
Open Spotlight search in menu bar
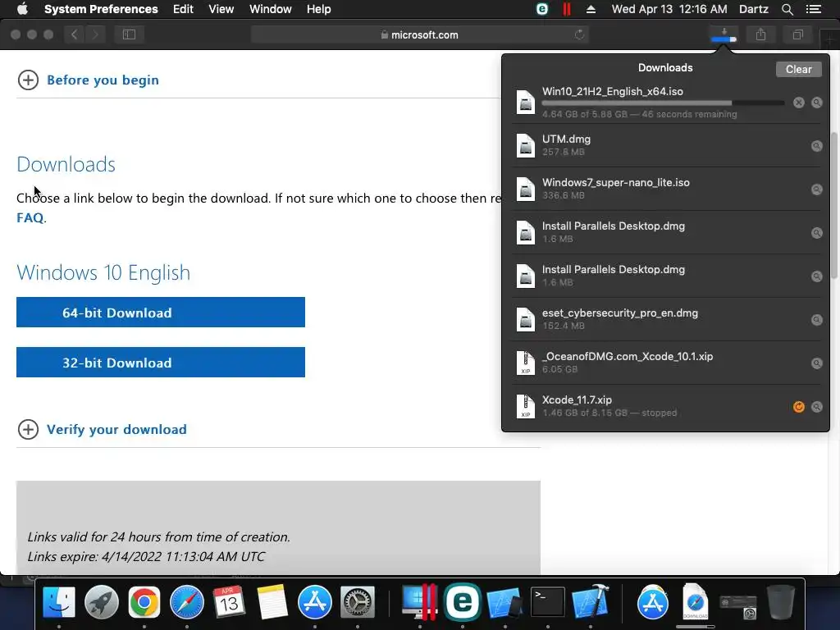[787, 9]
